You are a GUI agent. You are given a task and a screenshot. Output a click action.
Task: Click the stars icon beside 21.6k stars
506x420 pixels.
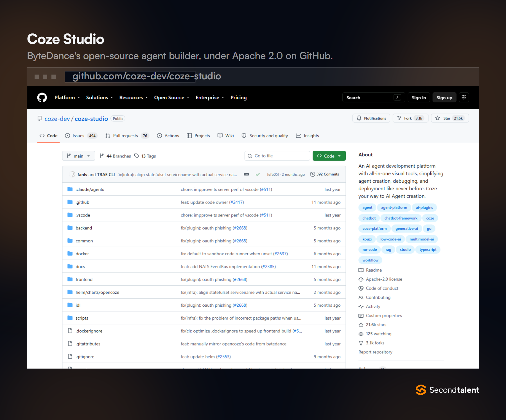[361, 325]
